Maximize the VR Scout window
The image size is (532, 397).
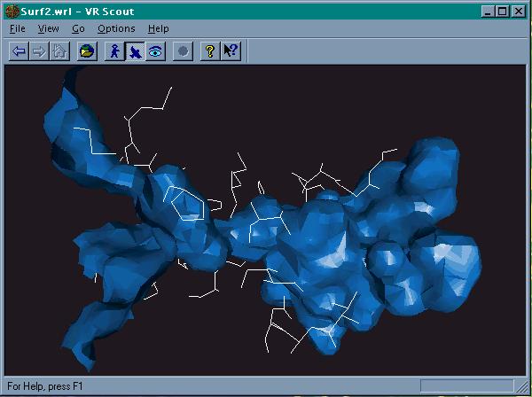coord(502,12)
